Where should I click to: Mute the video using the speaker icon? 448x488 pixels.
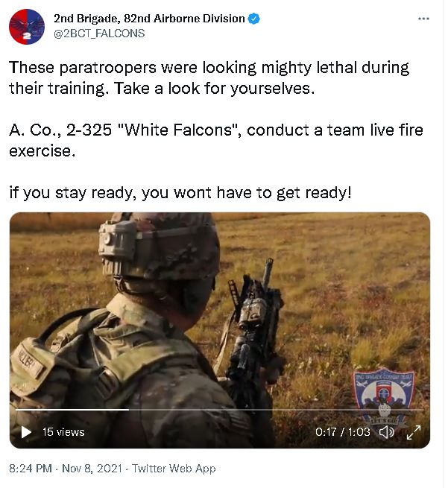386,432
